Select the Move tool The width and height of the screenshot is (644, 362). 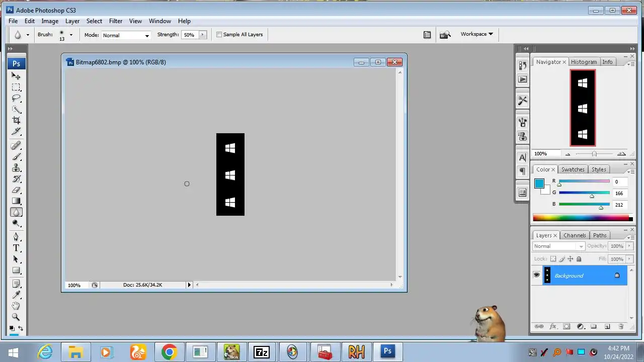pos(16,76)
